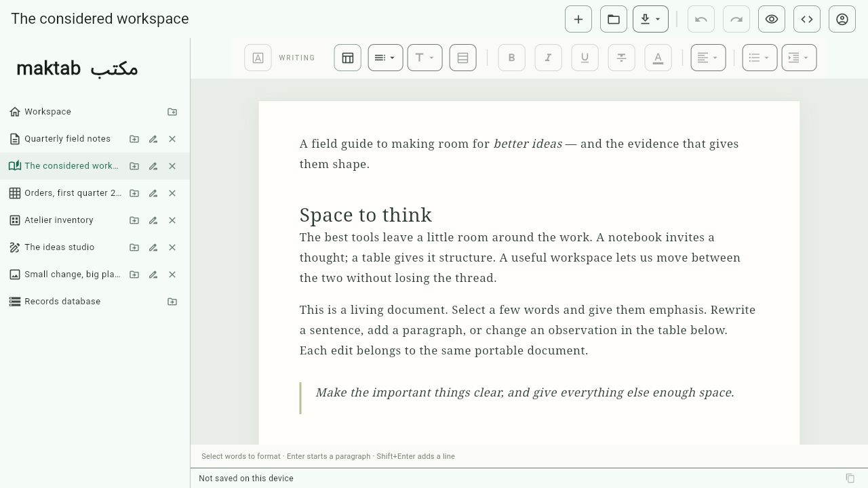Open the text size T dropdown
Screen dimensions: 868x488
click(x=425, y=58)
